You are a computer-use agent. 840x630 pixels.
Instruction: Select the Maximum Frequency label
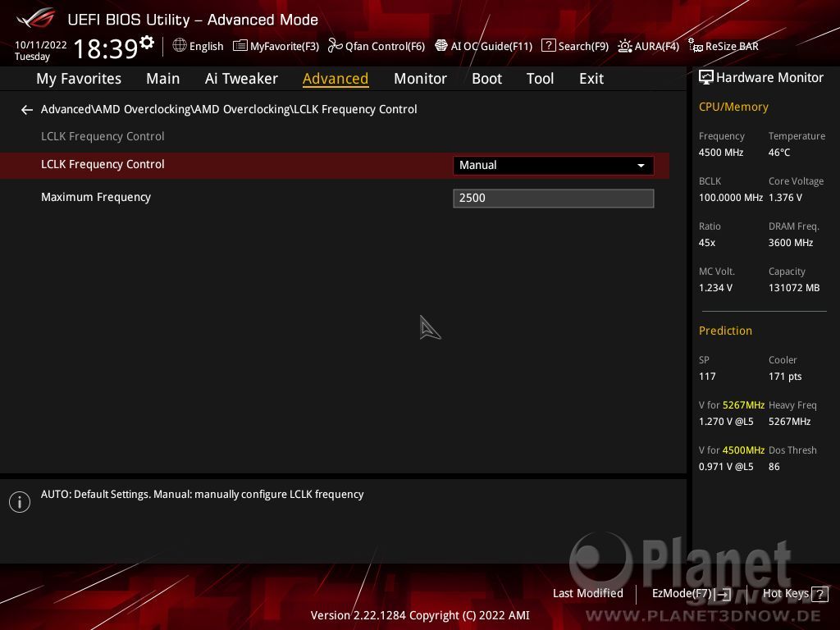96,197
